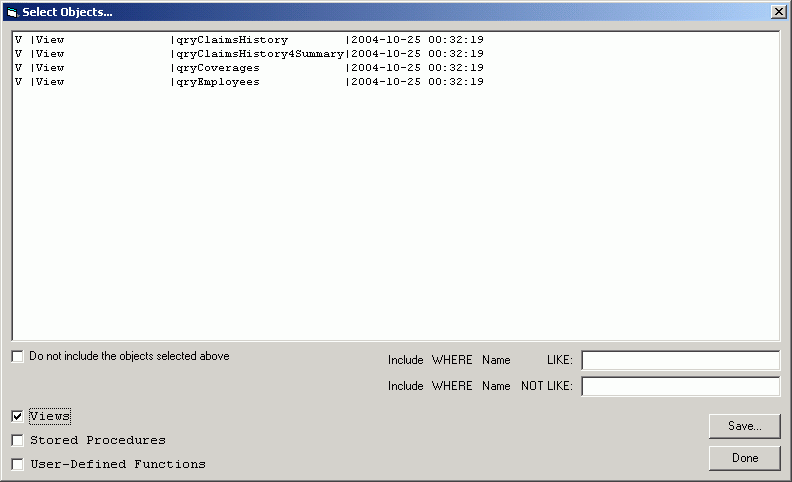Screen dimensions: 792x482
Task: Click the Select Objects window title icon
Action: (x=12, y=12)
